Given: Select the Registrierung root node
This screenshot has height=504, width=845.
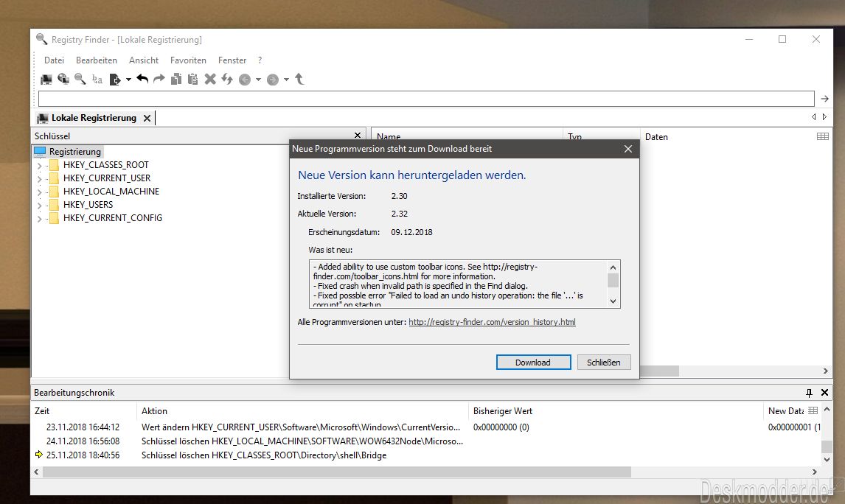Looking at the screenshot, I should 75,152.
